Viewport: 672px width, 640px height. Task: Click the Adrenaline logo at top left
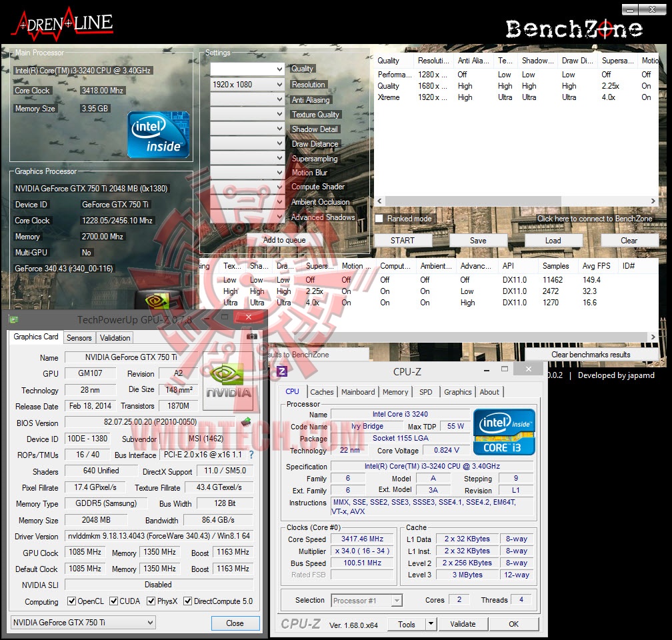tap(63, 23)
